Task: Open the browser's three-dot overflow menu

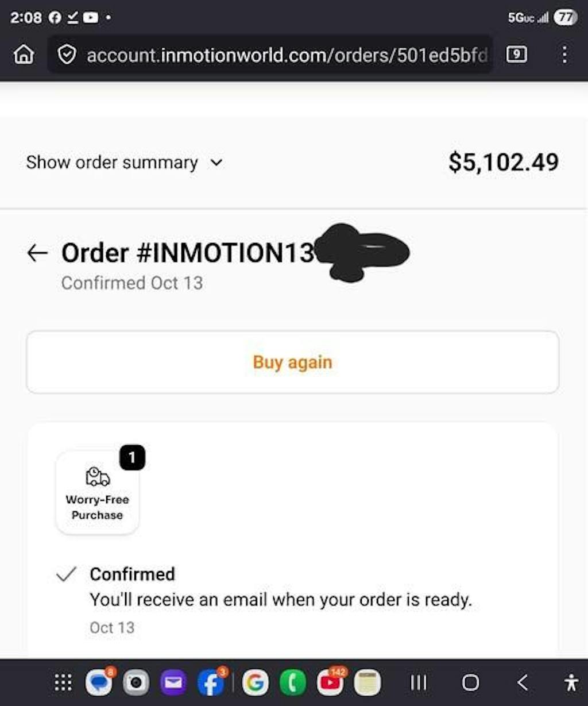Action: click(564, 55)
